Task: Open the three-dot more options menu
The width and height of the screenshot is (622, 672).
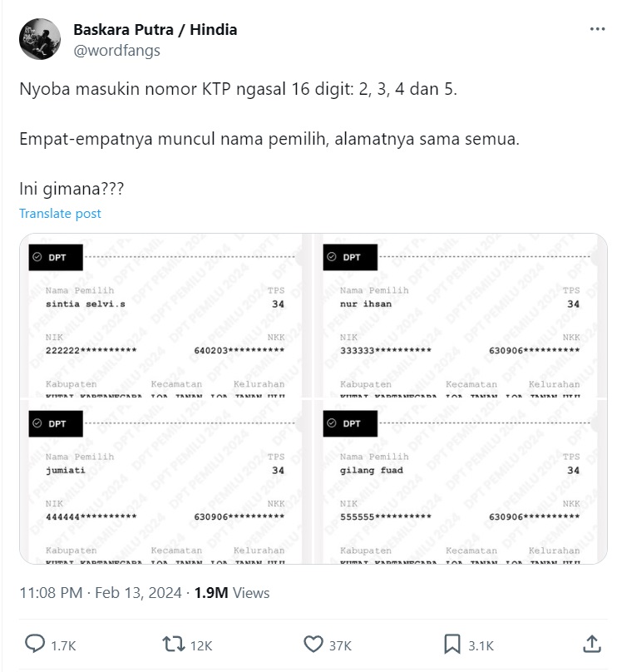Action: [597, 29]
